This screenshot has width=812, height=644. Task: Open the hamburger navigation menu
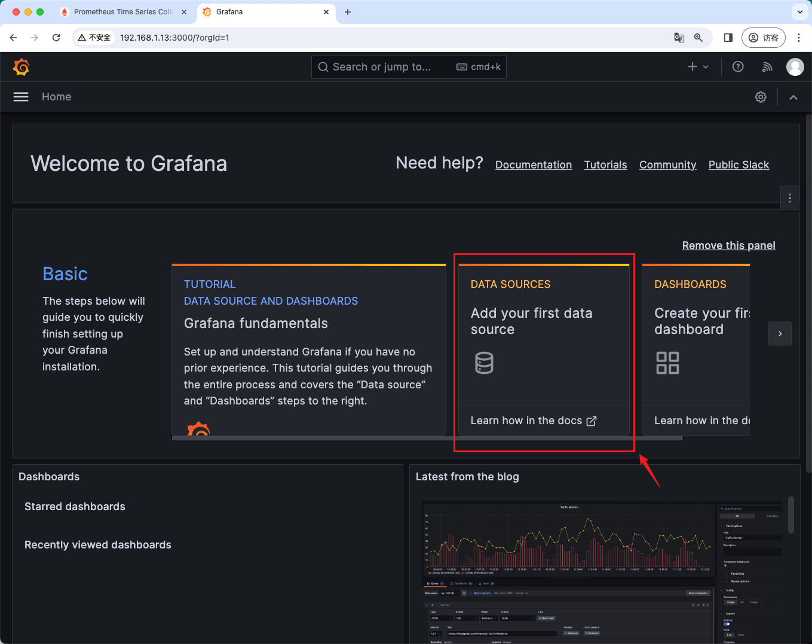[21, 97]
